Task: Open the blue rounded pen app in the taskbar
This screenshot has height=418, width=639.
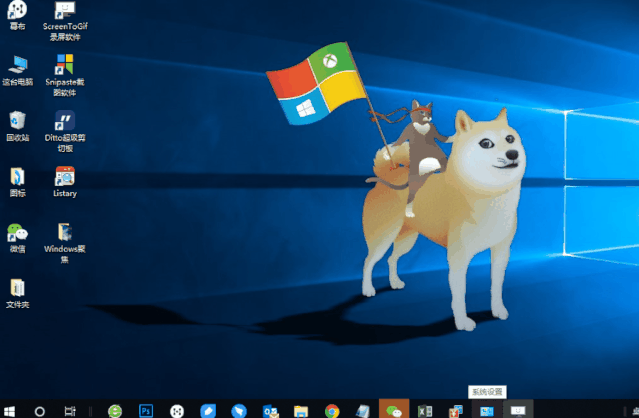Action: [x=208, y=411]
